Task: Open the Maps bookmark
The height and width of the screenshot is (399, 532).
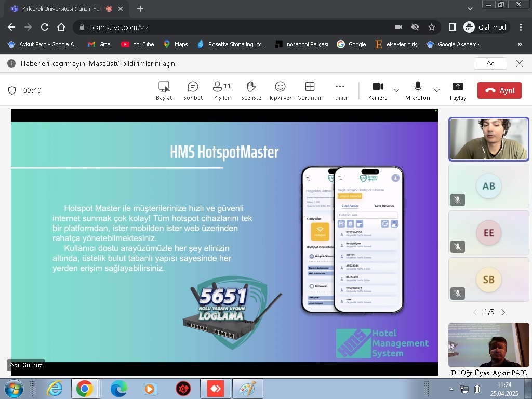Action: coord(176,44)
